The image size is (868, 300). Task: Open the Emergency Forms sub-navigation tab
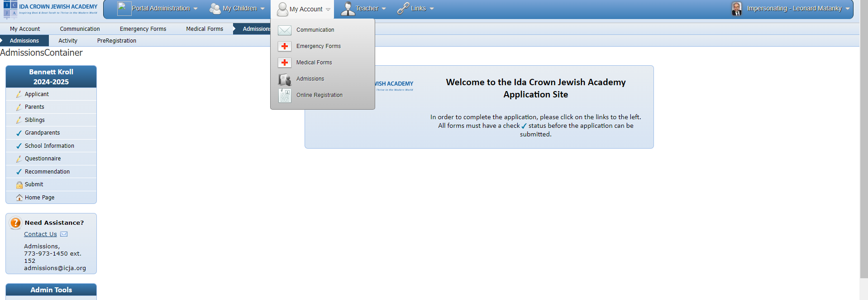[x=143, y=29]
